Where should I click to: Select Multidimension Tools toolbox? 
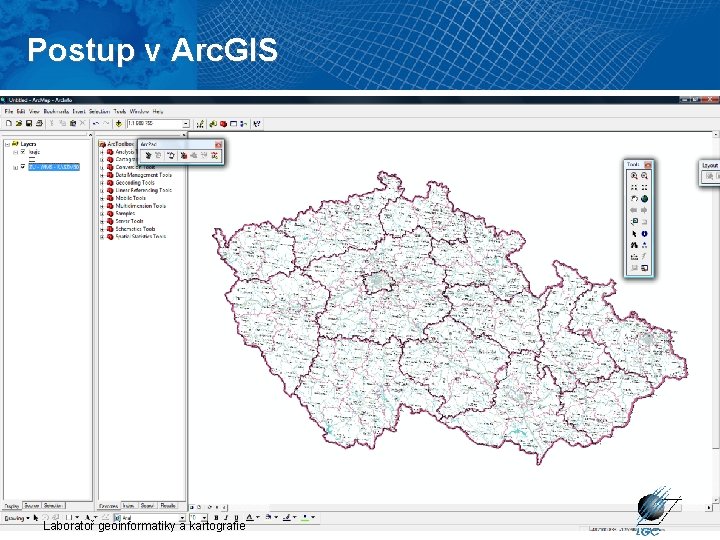(141, 206)
